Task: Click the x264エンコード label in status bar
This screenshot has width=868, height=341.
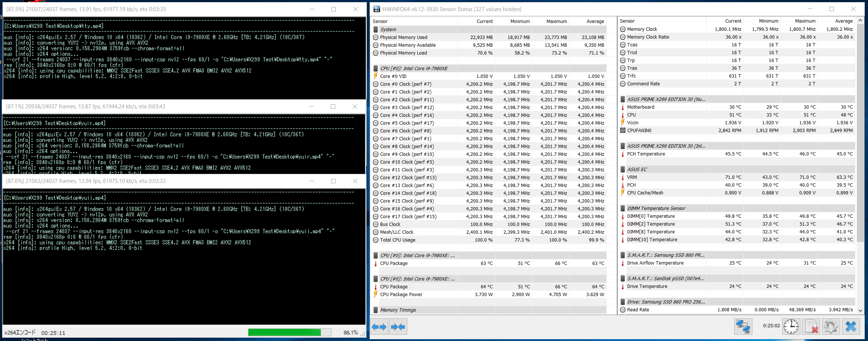Action: [20, 332]
